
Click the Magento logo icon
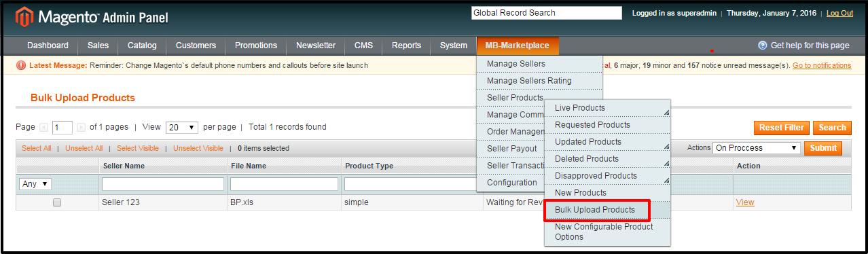pyautogui.click(x=25, y=16)
